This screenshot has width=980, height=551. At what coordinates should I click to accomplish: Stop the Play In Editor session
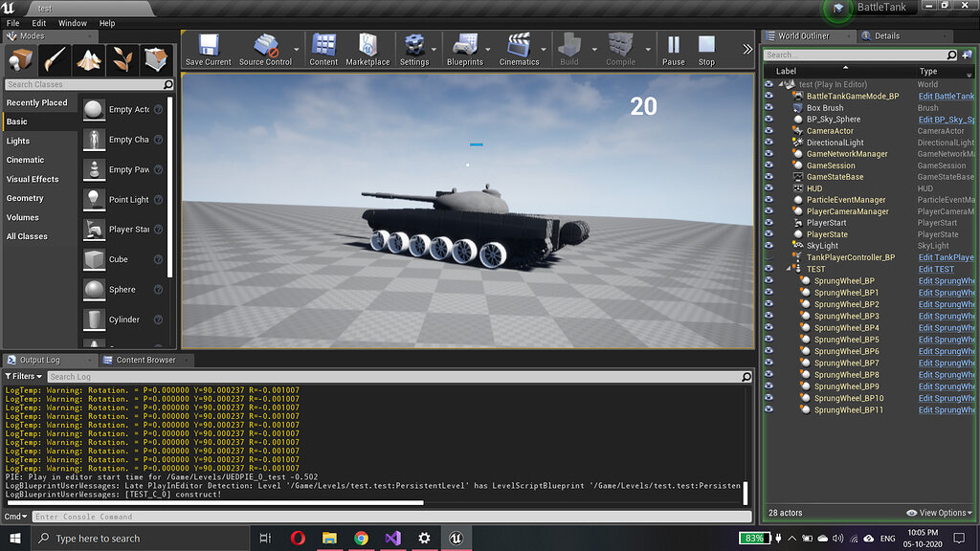[x=707, y=45]
